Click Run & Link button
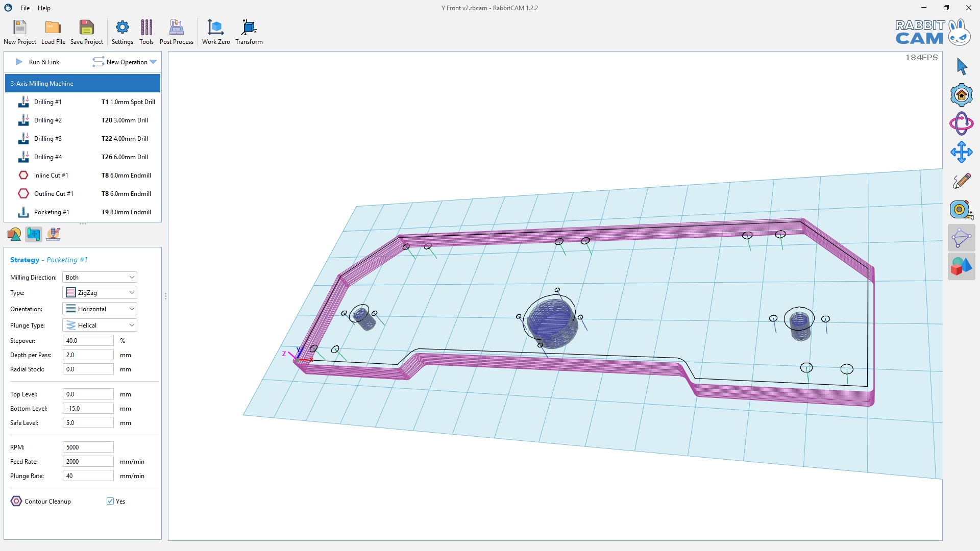This screenshot has height=551, width=980. pos(38,62)
